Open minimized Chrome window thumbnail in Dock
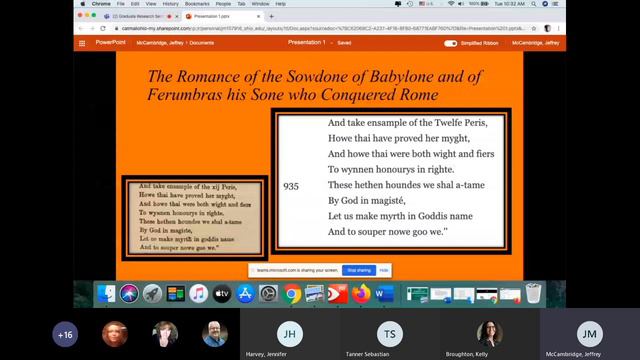The width and height of the screenshot is (640, 360). coord(487,295)
